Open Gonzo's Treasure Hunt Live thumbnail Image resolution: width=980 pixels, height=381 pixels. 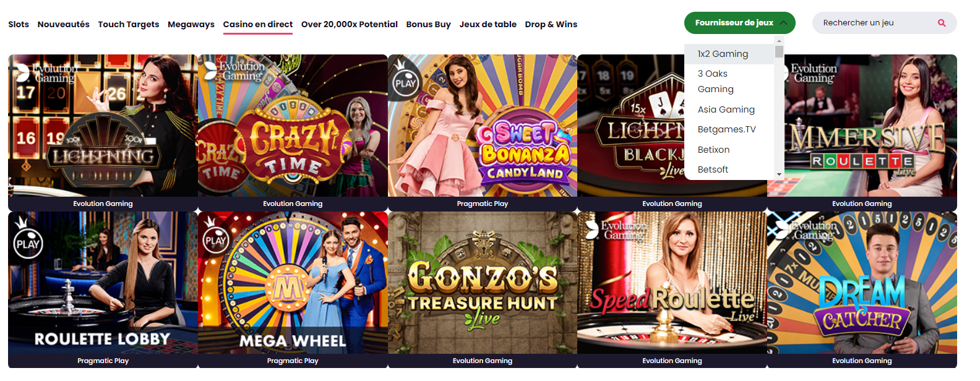point(483,283)
